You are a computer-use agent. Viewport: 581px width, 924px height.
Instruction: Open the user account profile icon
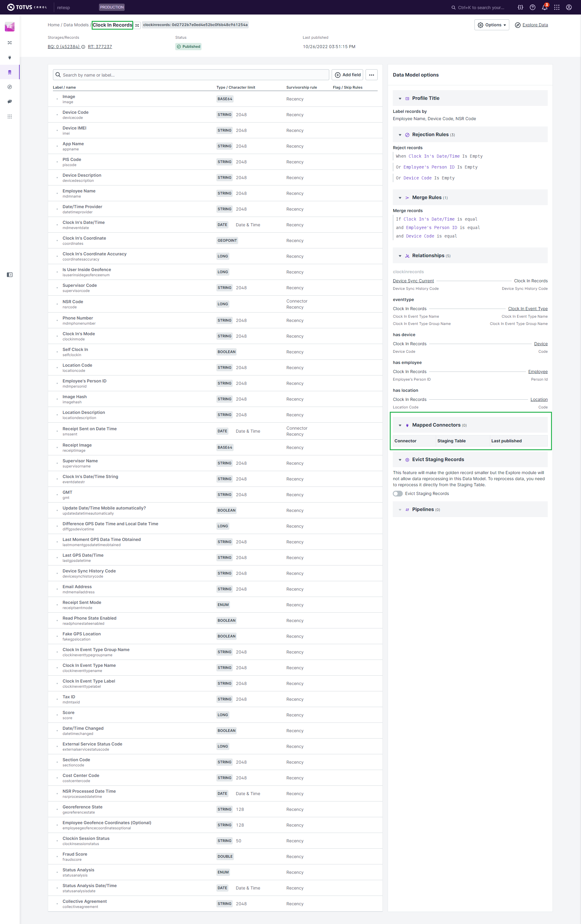pos(569,7)
